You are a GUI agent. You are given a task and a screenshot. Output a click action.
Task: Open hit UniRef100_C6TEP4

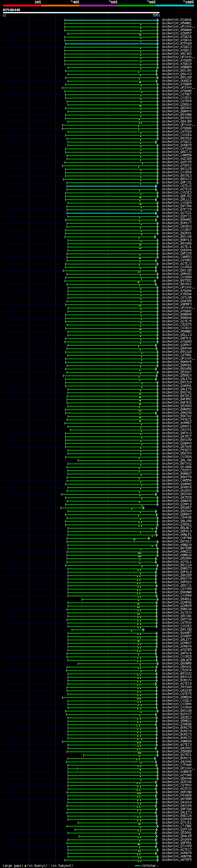click(x=176, y=101)
